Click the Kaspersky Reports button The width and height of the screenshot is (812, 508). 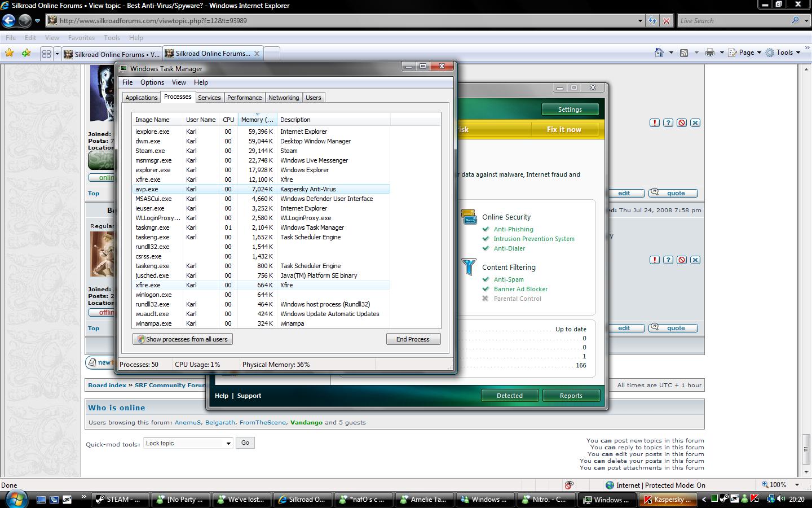pos(571,396)
